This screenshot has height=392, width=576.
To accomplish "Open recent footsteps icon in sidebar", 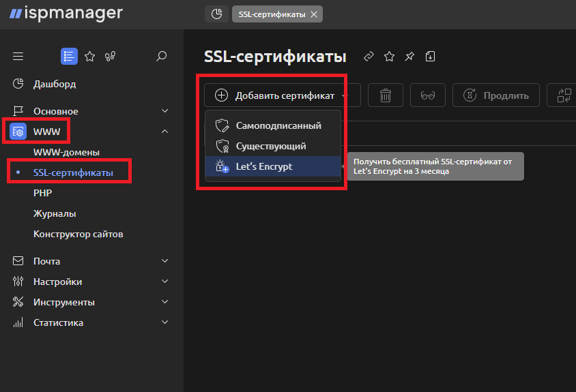I will click(x=110, y=56).
